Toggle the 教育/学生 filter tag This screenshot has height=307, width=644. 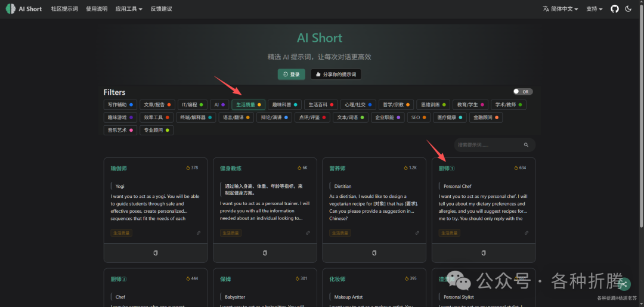[470, 105]
